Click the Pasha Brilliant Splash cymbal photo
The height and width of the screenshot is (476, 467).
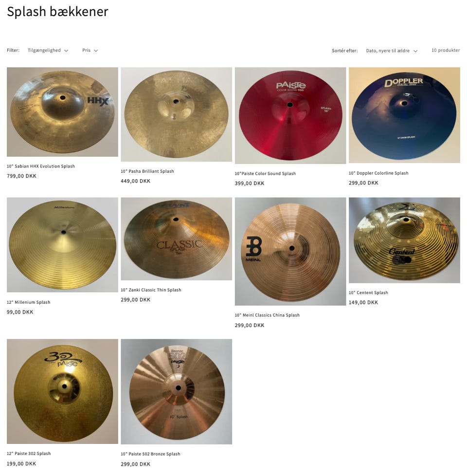point(176,114)
